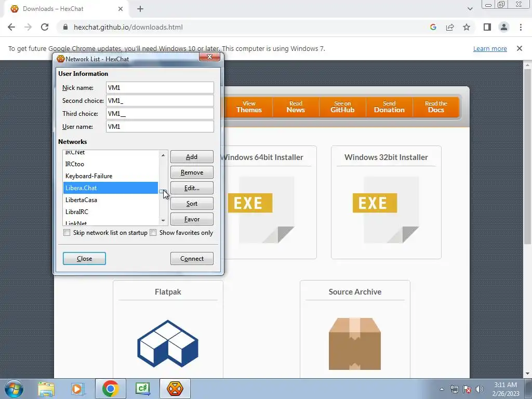The image size is (532, 399).
Task: Click the Remove network button
Action: pos(192,172)
